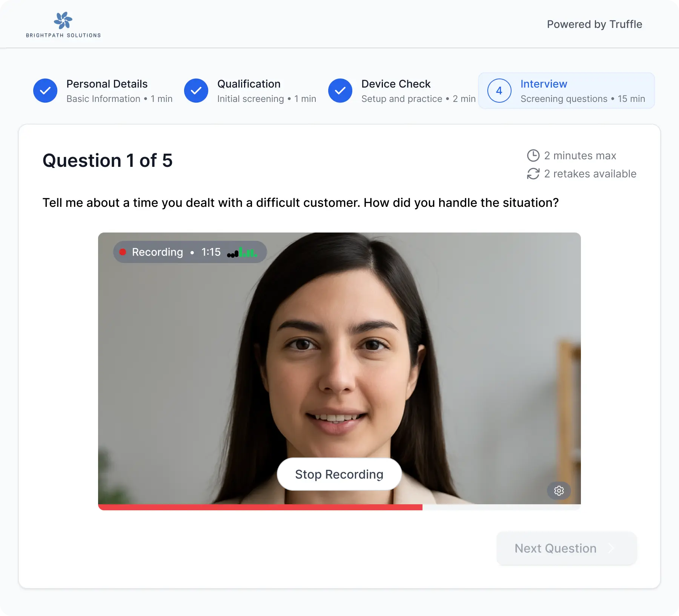Click Basic Information 1 min subtitle
Screen dimensions: 679x616
click(120, 99)
